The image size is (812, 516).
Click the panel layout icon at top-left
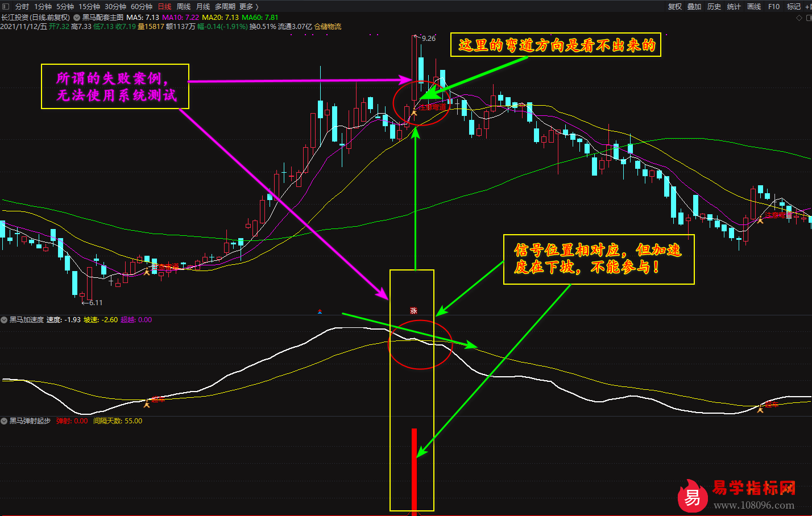[6, 7]
